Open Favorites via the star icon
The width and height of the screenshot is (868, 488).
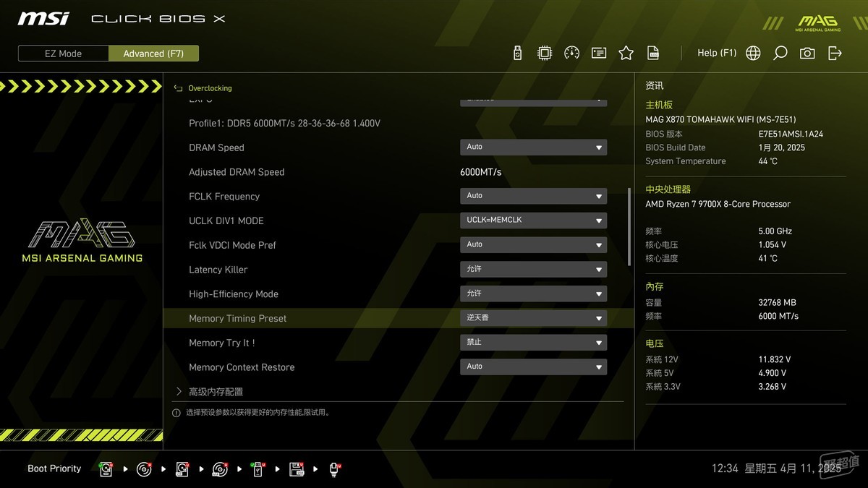pyautogui.click(x=626, y=53)
